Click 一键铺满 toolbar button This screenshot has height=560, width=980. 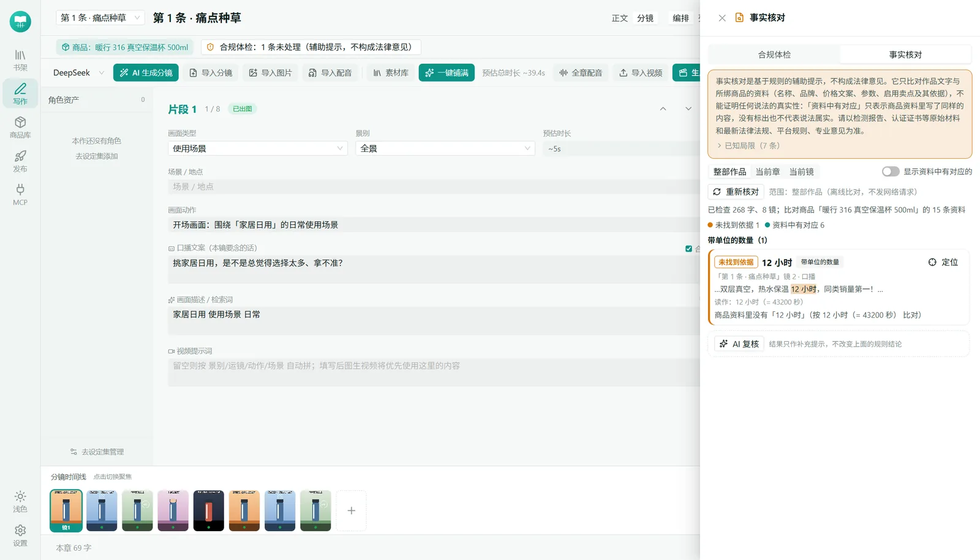click(x=447, y=72)
